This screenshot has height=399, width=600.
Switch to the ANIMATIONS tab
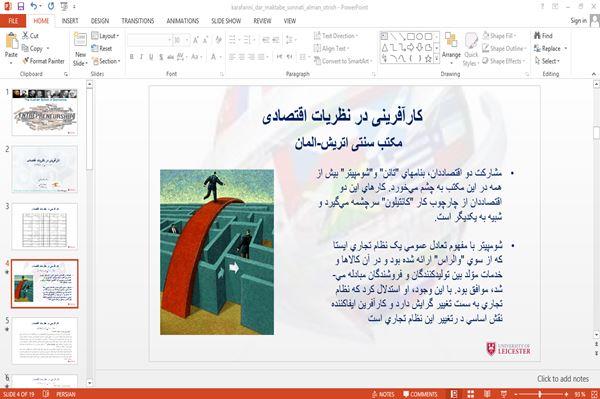tap(183, 21)
